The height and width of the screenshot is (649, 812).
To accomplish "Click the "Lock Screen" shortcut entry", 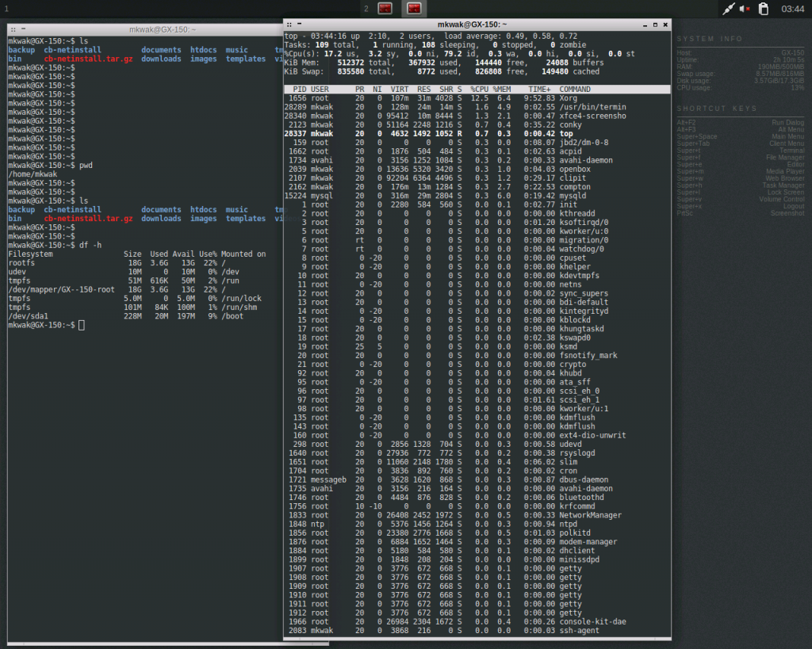I will click(786, 193).
